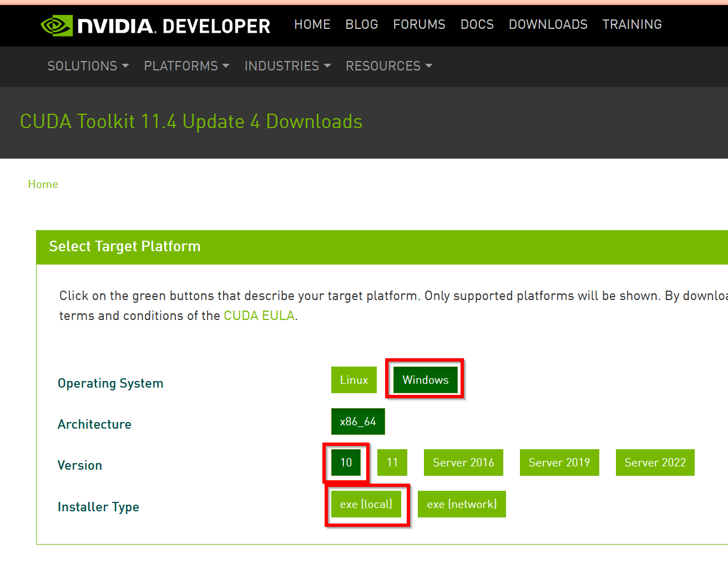Image resolution: width=728 pixels, height=564 pixels.
Task: Go to the BLOG page
Action: tap(362, 24)
